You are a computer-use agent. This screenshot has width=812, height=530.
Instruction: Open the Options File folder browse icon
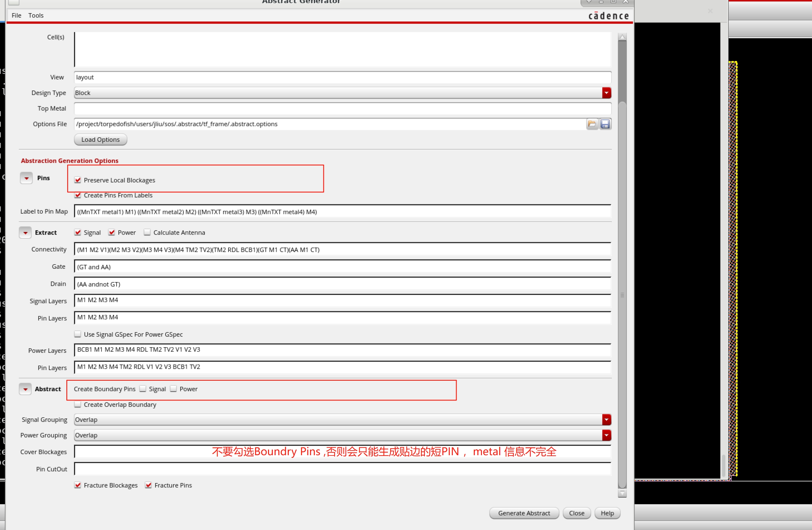(x=592, y=124)
